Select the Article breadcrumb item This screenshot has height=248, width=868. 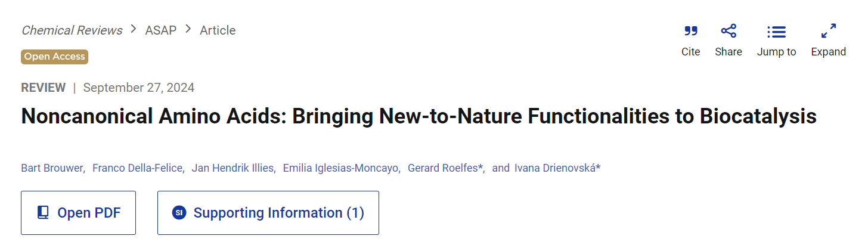click(218, 30)
